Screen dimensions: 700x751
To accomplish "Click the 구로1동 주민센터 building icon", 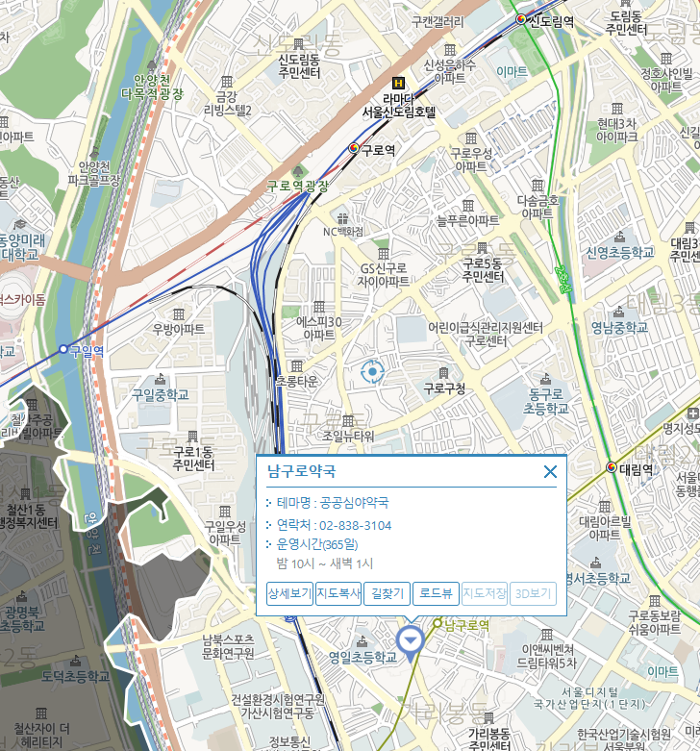I will pos(192,436).
